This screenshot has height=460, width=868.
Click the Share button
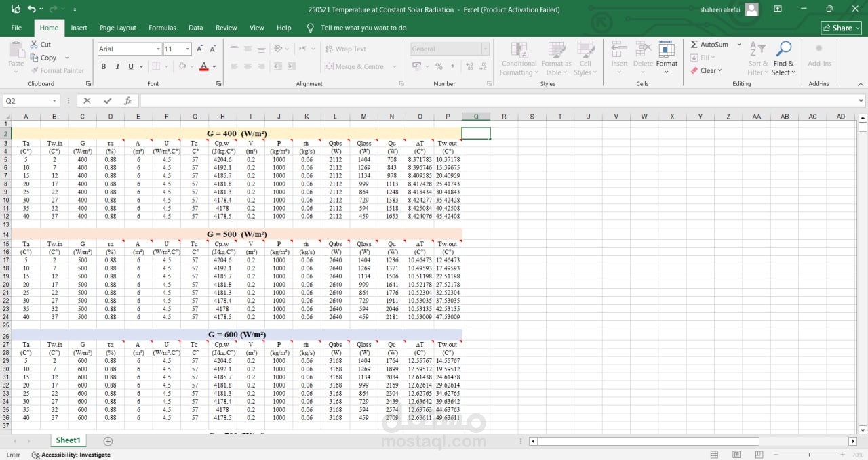tap(841, 28)
